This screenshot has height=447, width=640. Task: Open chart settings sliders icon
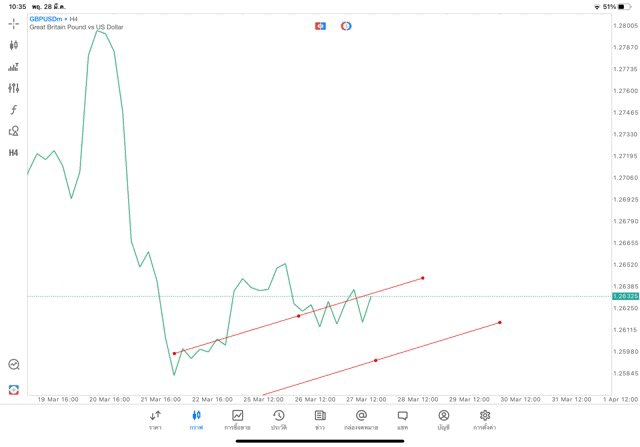point(14,88)
